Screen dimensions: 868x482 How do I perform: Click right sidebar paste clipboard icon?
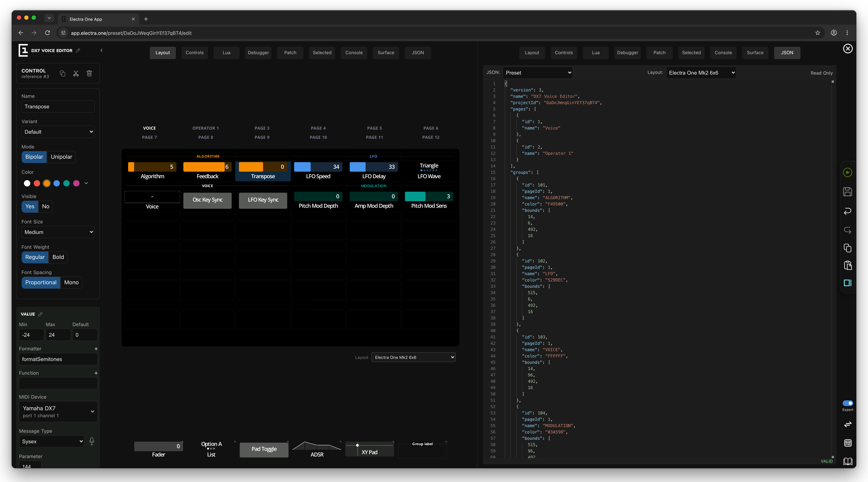(847, 265)
